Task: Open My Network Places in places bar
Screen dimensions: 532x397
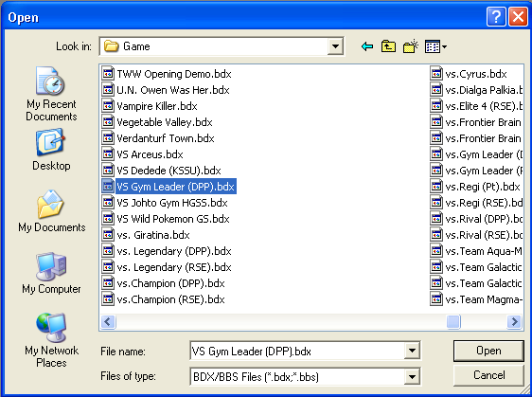Action: pos(51,340)
